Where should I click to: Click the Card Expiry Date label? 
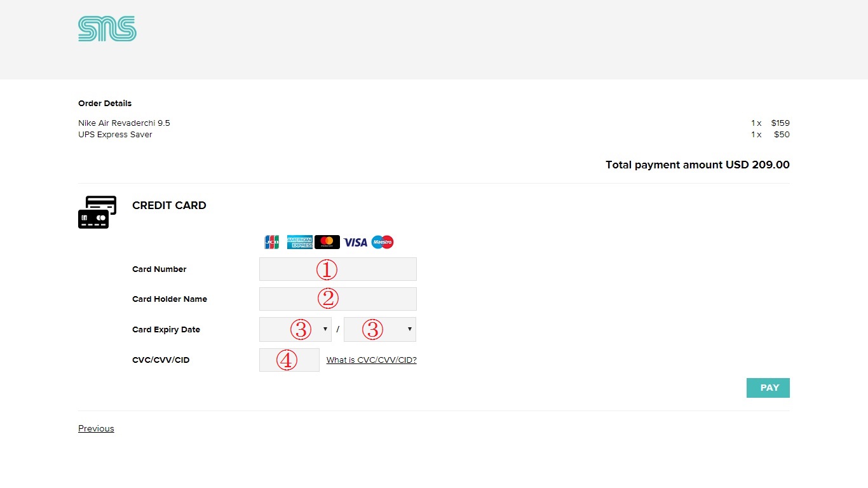point(166,330)
